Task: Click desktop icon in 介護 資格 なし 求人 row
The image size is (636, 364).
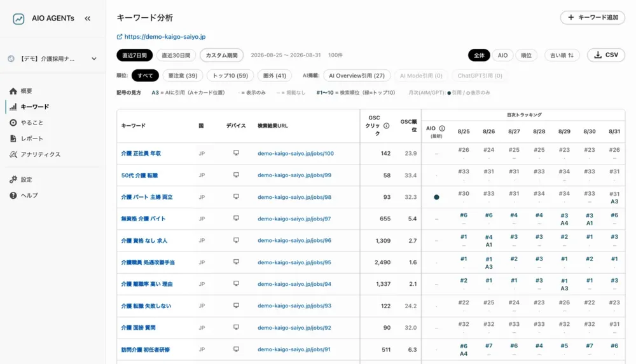Action: tap(236, 240)
